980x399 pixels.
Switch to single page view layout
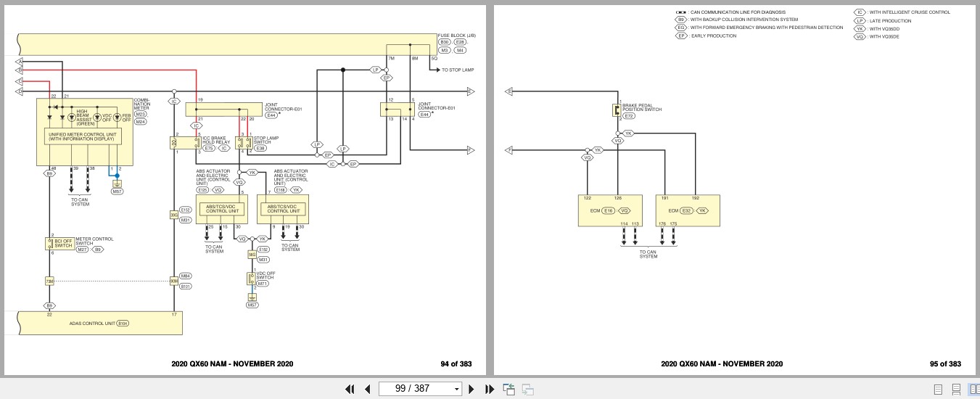tap(938, 390)
